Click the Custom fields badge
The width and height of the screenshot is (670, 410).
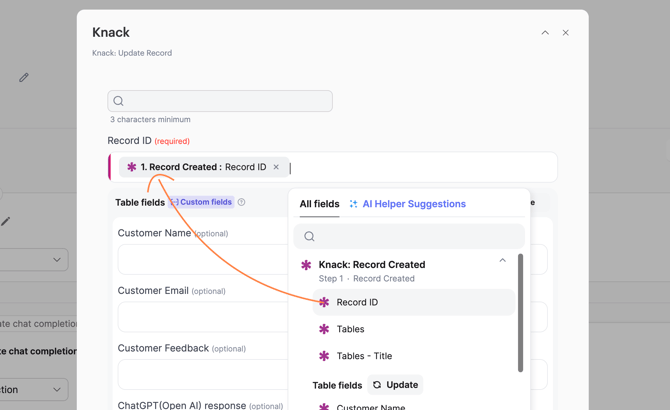point(201,202)
